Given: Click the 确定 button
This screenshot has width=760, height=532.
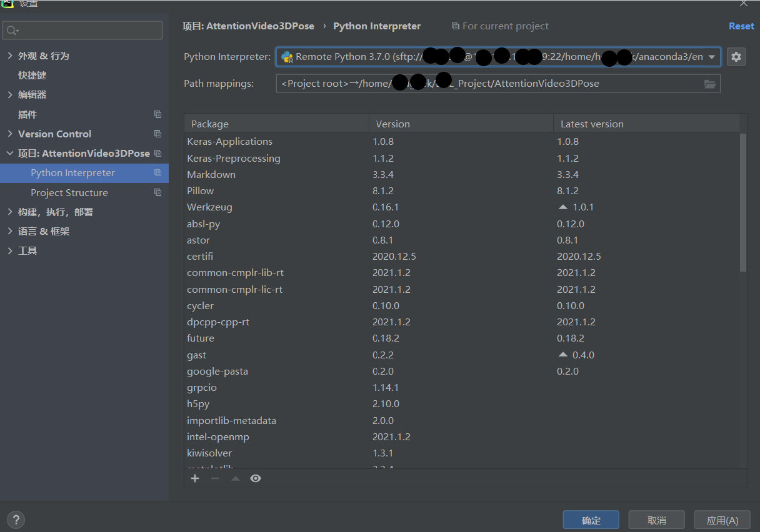Looking at the screenshot, I should click(x=591, y=520).
